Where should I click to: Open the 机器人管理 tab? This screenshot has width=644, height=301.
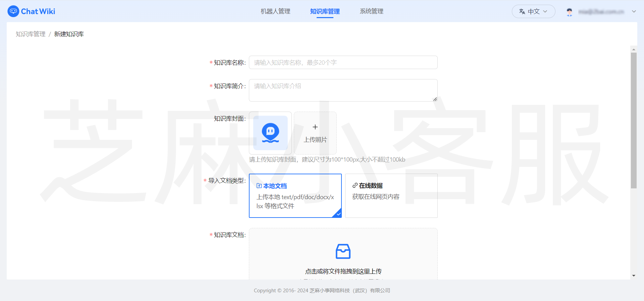275,11
